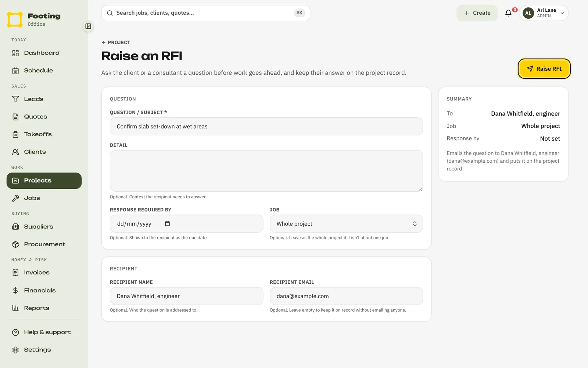Expand the Ari Lane account menu
This screenshot has width=588, height=368.
[544, 13]
